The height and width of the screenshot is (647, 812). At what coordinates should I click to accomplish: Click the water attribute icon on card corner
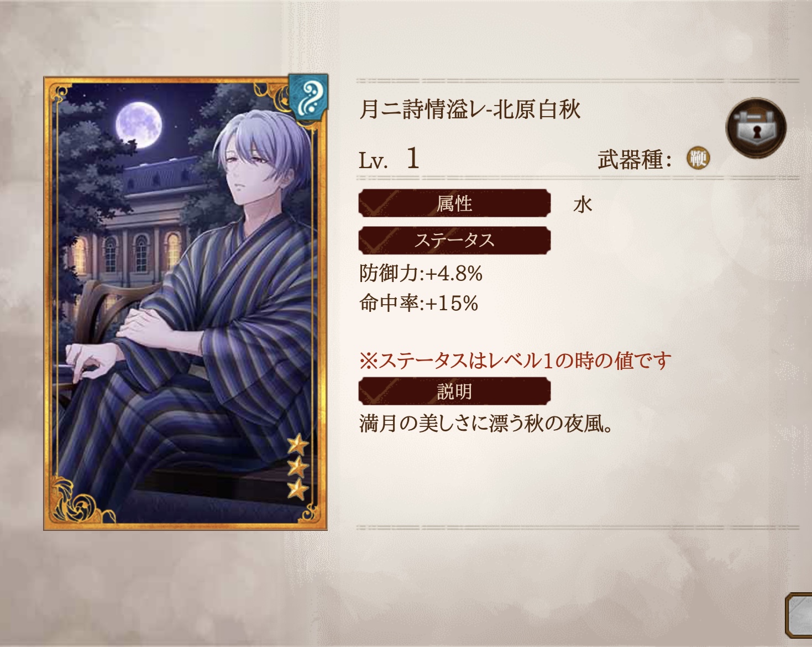tap(308, 95)
